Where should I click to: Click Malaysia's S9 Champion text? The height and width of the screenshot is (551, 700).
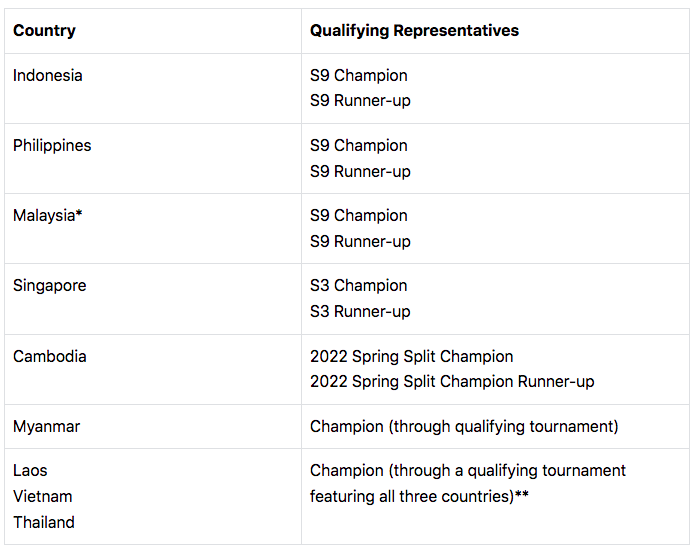coord(358,216)
